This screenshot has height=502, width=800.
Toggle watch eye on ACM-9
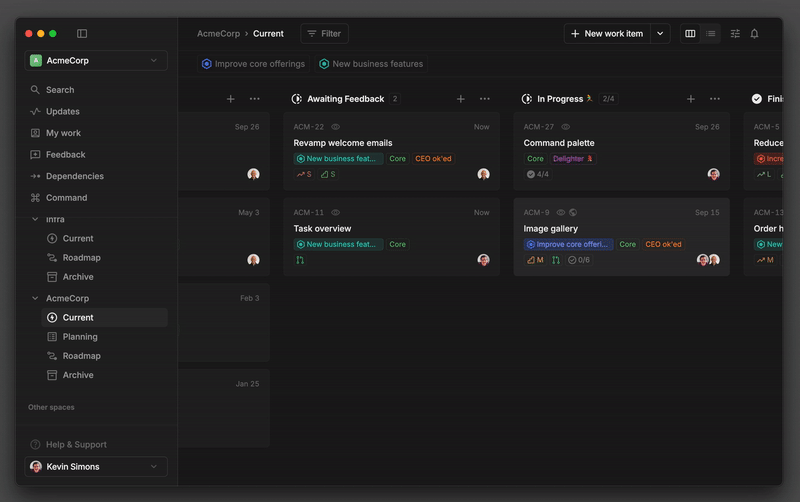(560, 212)
